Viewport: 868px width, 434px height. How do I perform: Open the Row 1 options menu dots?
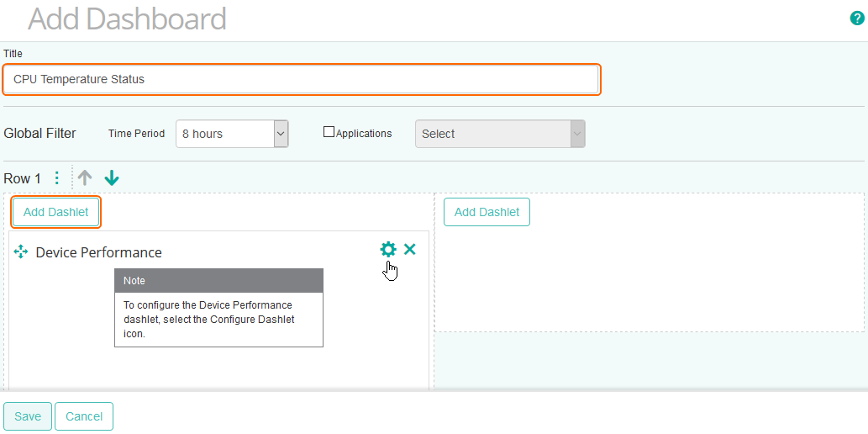click(x=57, y=178)
